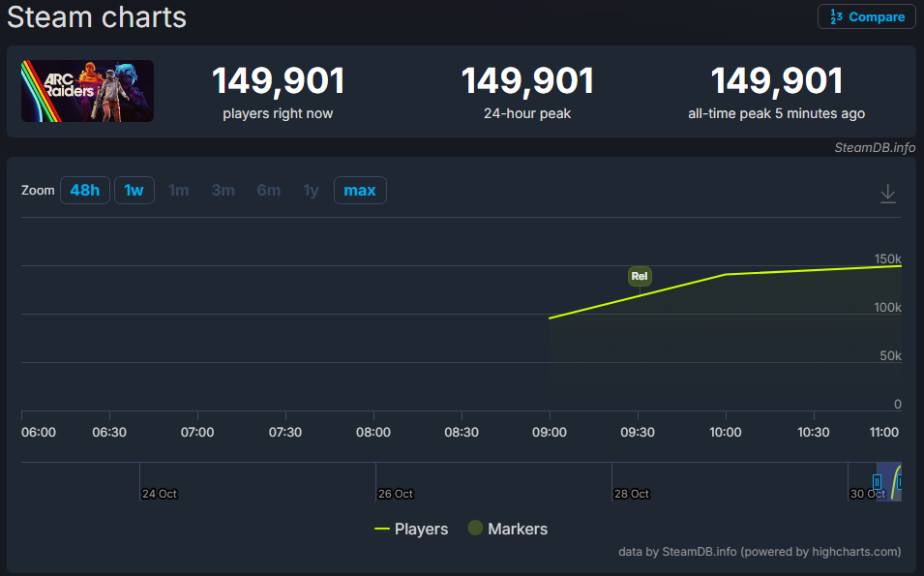
Task: Click the SteamDB.info credit text
Action: 875,147
